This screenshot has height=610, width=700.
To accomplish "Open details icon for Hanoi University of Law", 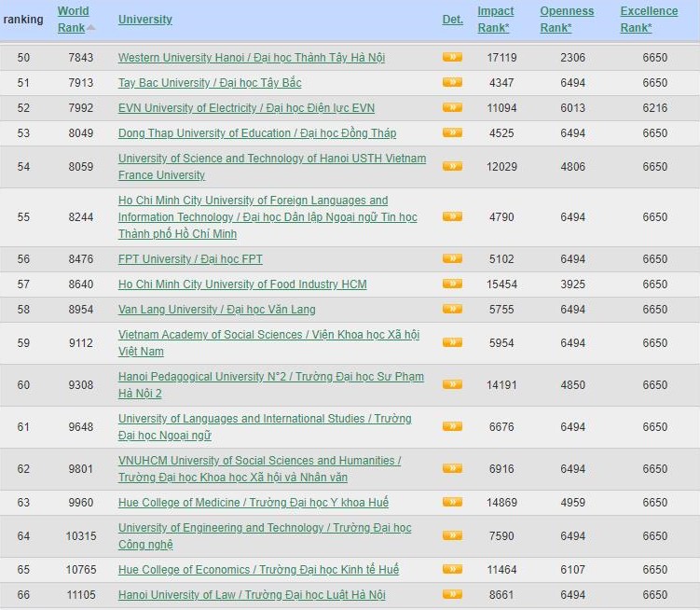I will pyautogui.click(x=452, y=594).
